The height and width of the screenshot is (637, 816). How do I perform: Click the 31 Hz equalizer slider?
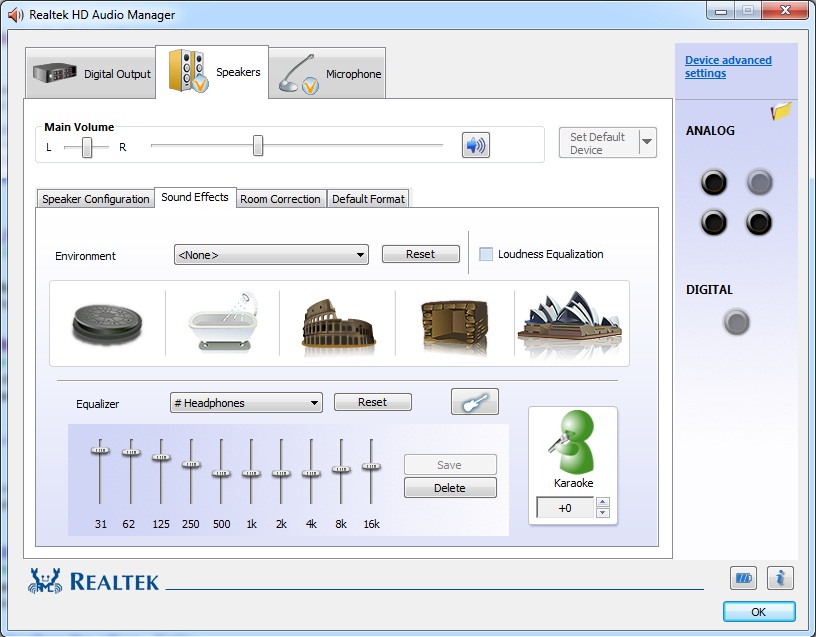[x=100, y=451]
